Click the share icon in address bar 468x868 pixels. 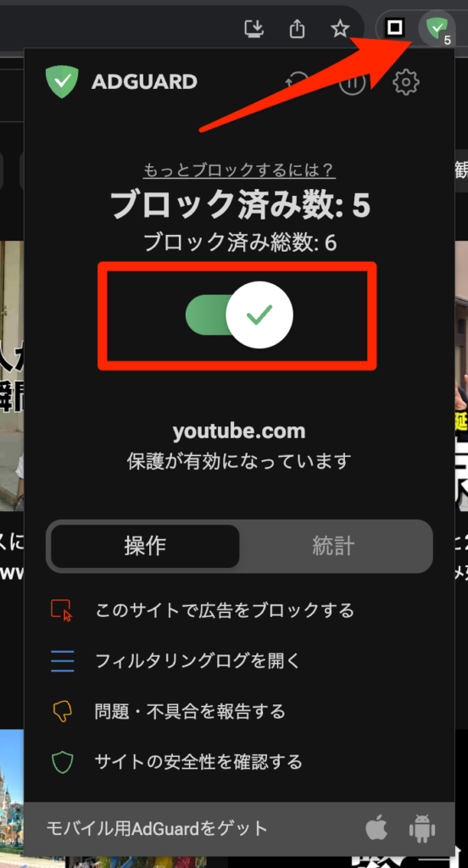(298, 28)
